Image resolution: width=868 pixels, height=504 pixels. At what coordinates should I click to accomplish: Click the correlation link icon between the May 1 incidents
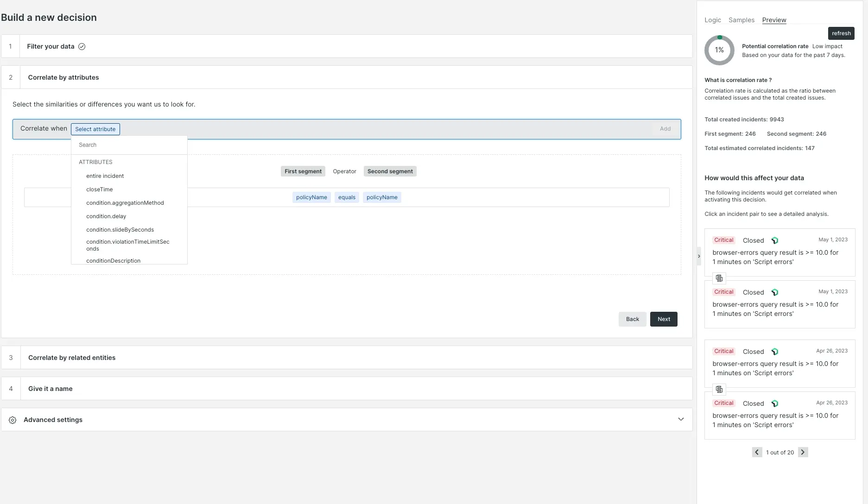point(719,278)
